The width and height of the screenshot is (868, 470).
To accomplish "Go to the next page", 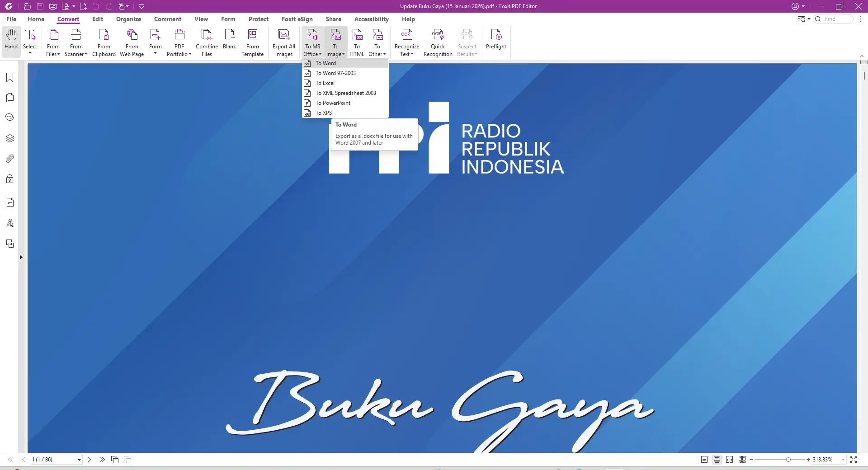I will 89,460.
